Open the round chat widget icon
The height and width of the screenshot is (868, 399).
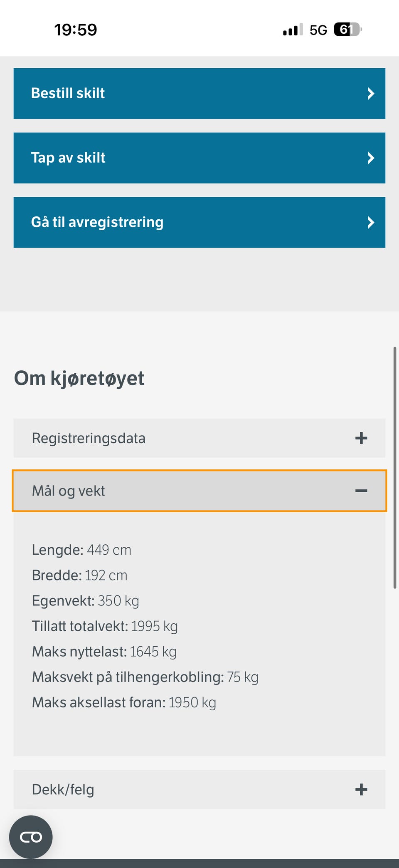click(31, 837)
